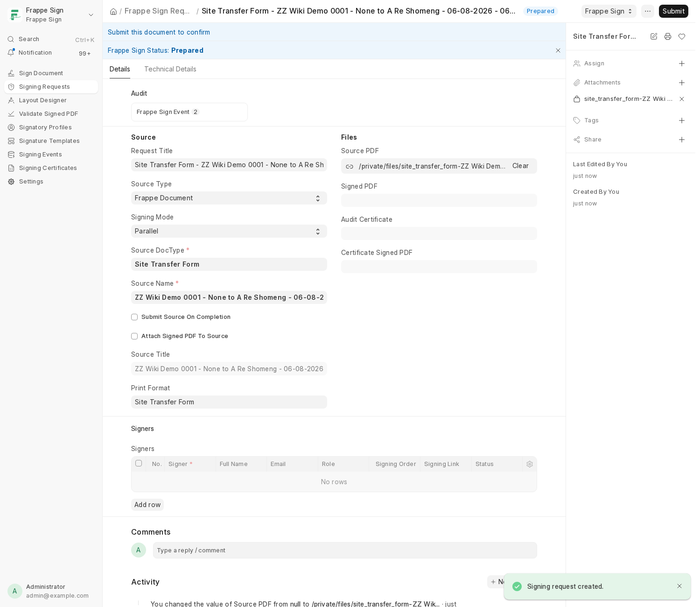The height and width of the screenshot is (607, 700).
Task: Open Signers table settings gear
Action: click(530, 464)
